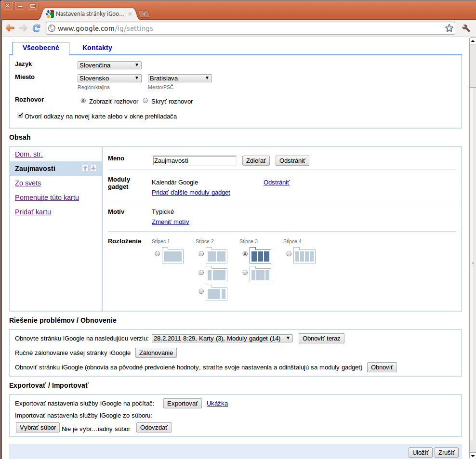476x459 pixels.
Task: Click the Obnoviť teraz button
Action: [321, 339]
